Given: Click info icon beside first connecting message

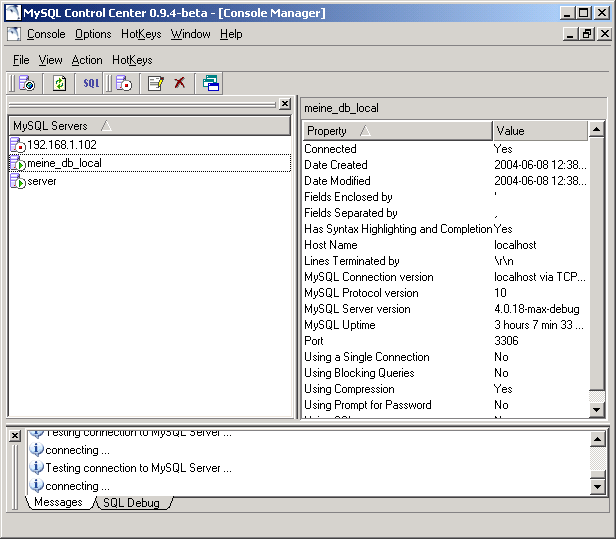Looking at the screenshot, I should click(36, 449).
